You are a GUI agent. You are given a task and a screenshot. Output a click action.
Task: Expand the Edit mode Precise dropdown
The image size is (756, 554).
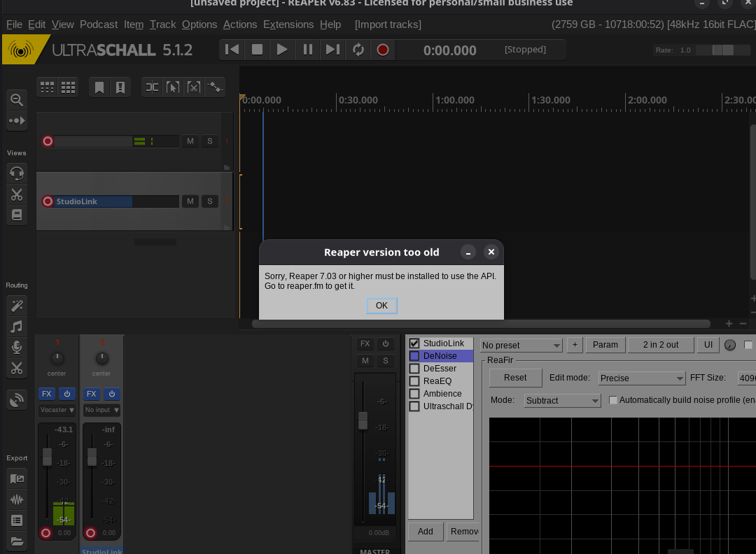click(641, 378)
